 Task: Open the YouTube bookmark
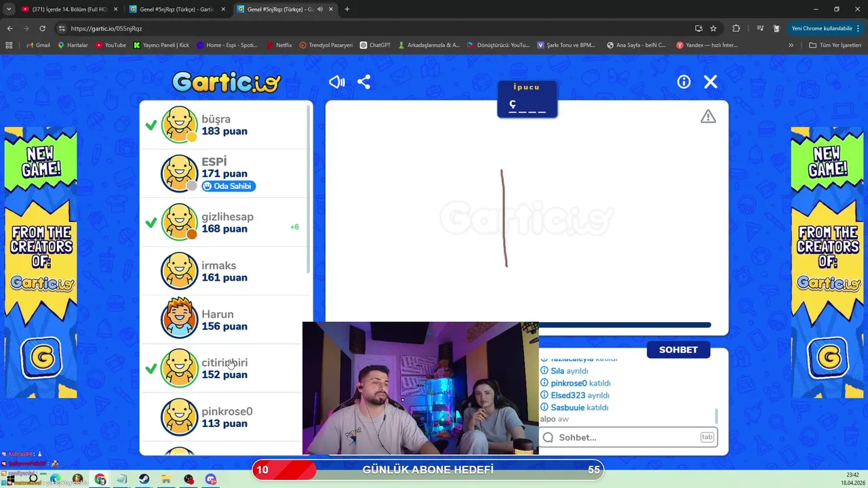coord(111,45)
